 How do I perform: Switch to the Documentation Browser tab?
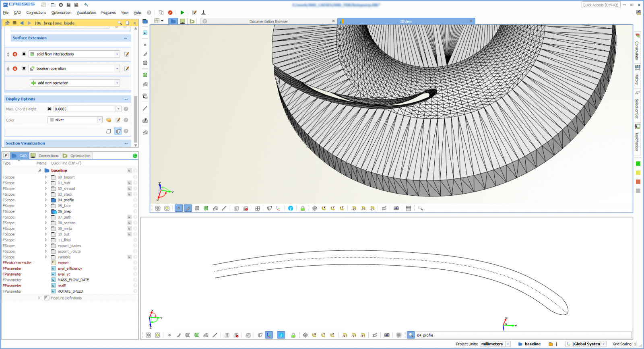(268, 21)
